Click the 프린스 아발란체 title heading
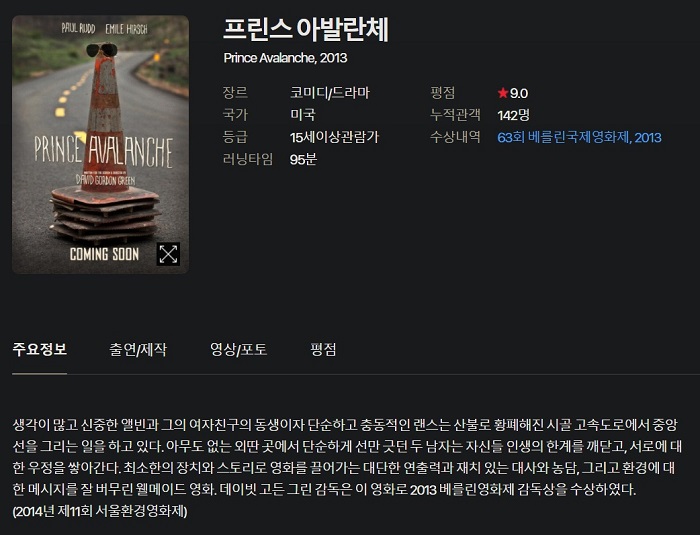 point(306,29)
